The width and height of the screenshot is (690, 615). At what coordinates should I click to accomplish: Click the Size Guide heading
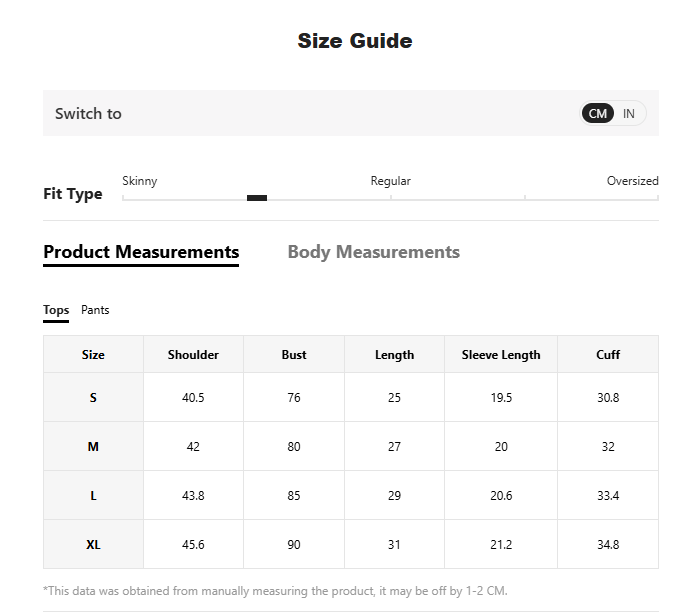click(x=355, y=41)
